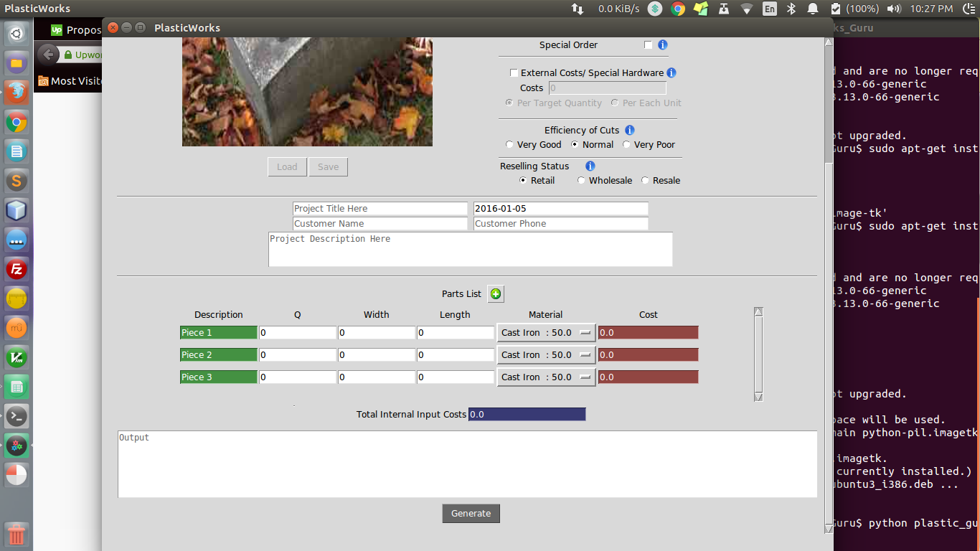The image size is (980, 551).
Task: Open the Terminal from the dock
Action: tap(17, 416)
